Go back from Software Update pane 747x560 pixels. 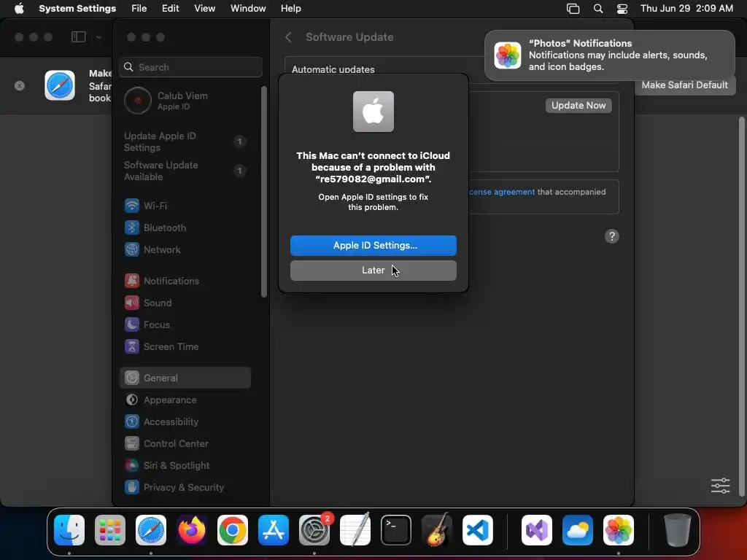[288, 37]
